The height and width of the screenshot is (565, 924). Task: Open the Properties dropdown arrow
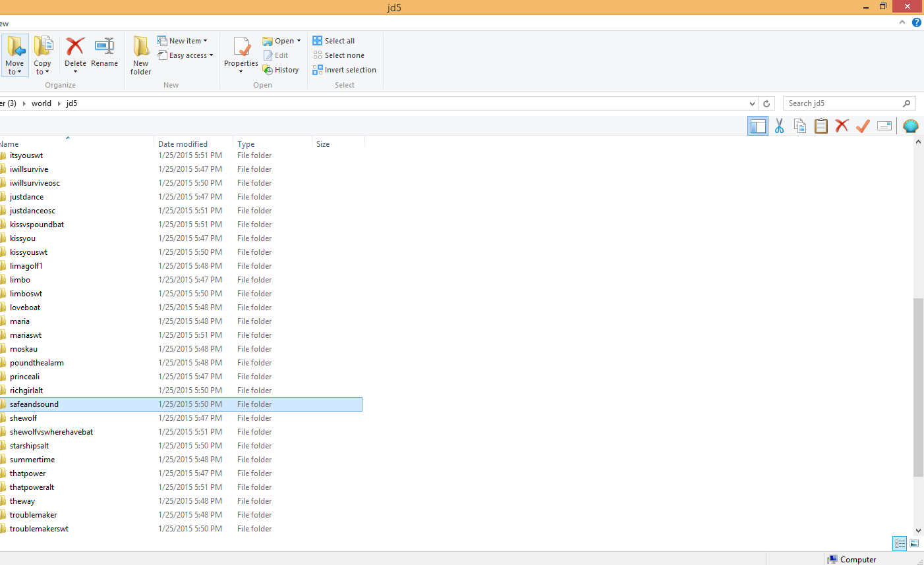coord(241,72)
